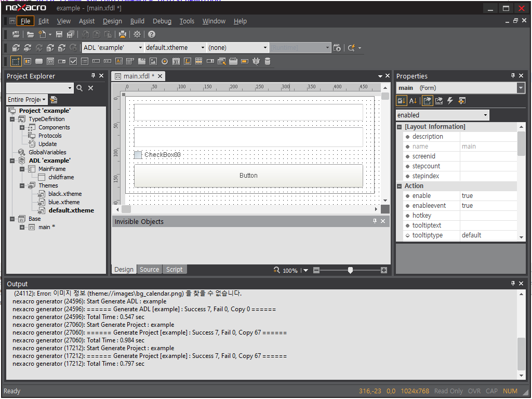Select the Dataset cylinder component icon
The height and width of the screenshot is (399, 532).
coord(268,61)
